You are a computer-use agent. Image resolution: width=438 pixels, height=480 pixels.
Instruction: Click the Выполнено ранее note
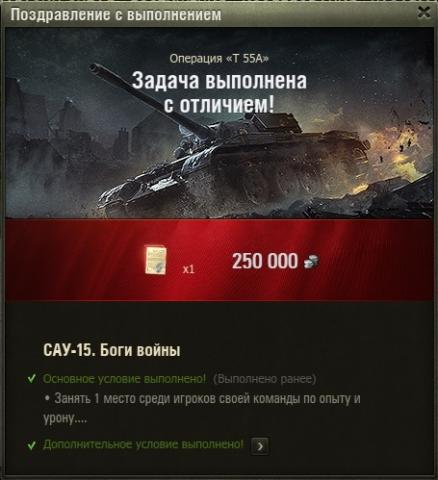point(264,379)
